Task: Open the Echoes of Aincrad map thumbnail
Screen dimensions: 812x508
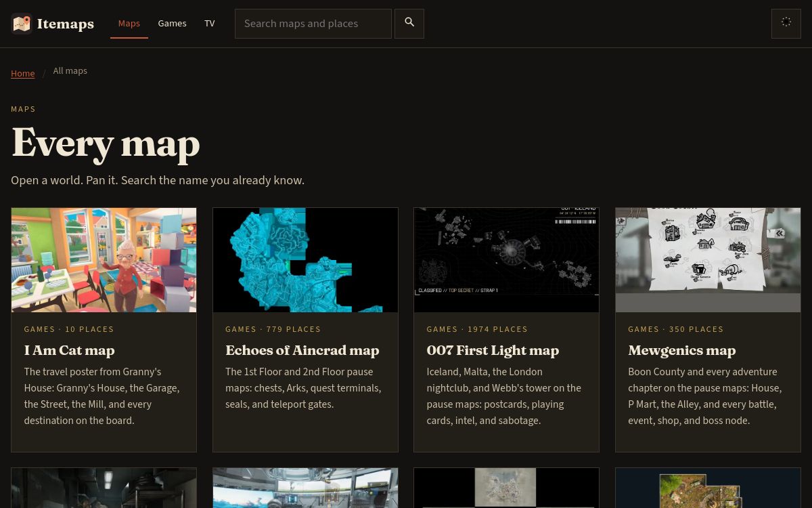Action: pyautogui.click(x=305, y=260)
